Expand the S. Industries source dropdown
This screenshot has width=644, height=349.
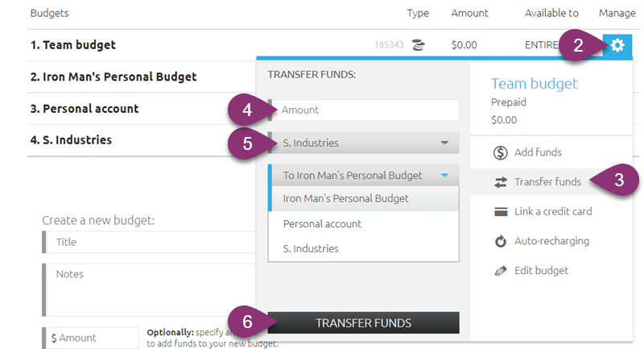364,143
